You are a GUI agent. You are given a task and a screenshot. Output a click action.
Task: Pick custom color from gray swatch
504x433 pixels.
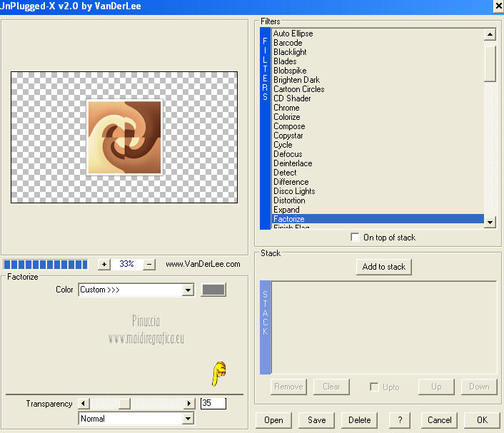coord(213,290)
